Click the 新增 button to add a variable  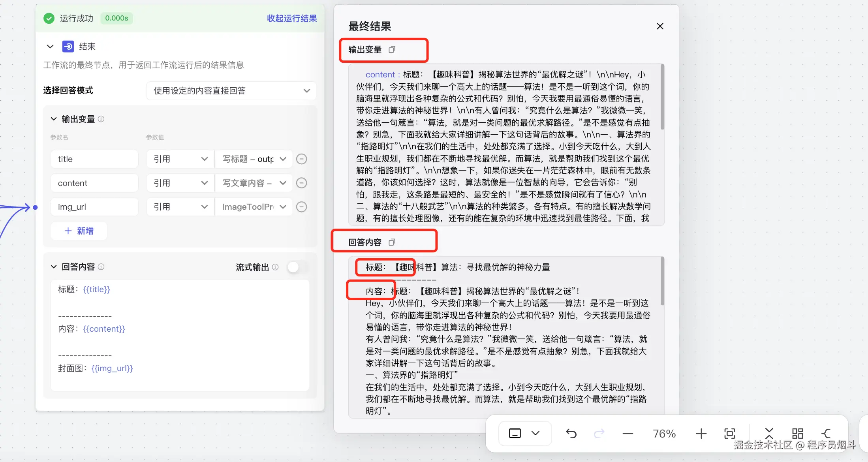[x=79, y=231]
